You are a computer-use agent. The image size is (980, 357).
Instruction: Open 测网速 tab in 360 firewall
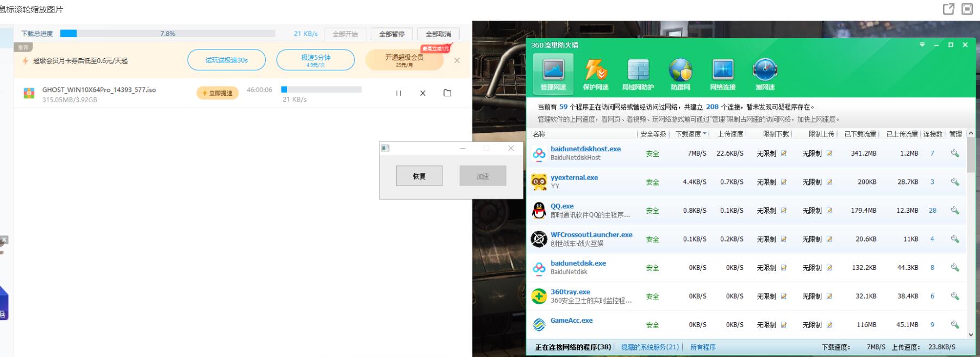click(x=765, y=75)
